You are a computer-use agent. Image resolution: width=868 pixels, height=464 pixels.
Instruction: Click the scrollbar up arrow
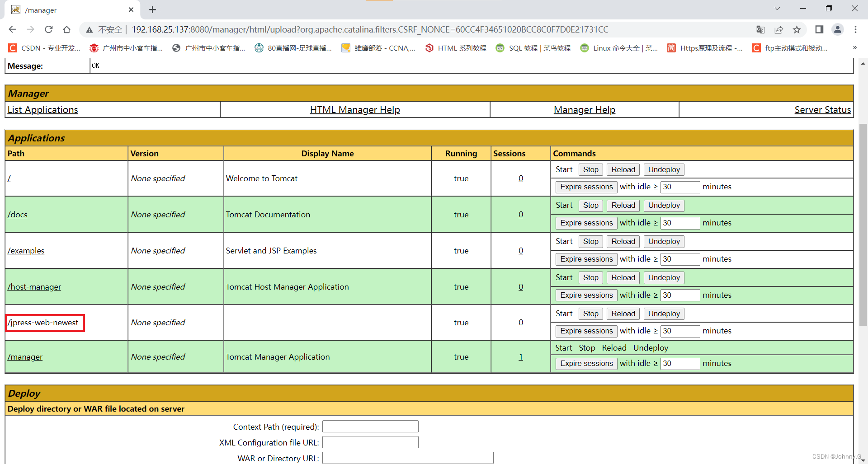coord(863,64)
